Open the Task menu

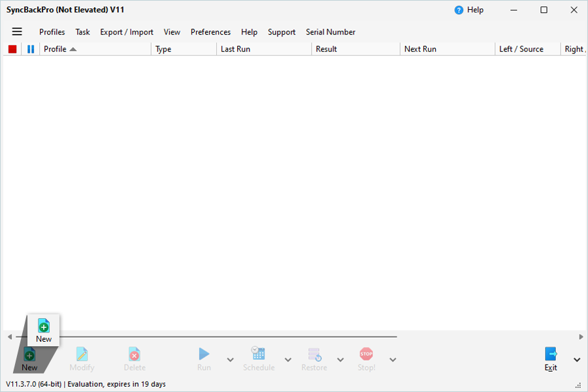[x=82, y=32]
